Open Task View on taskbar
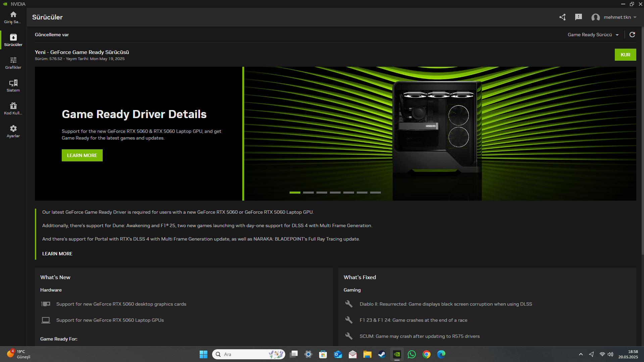This screenshot has height=362, width=644. pos(294,354)
